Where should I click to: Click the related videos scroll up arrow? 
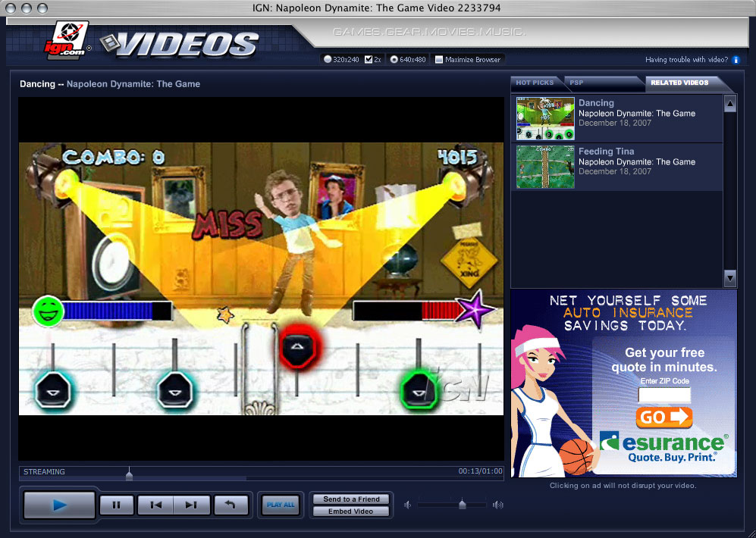[730, 104]
